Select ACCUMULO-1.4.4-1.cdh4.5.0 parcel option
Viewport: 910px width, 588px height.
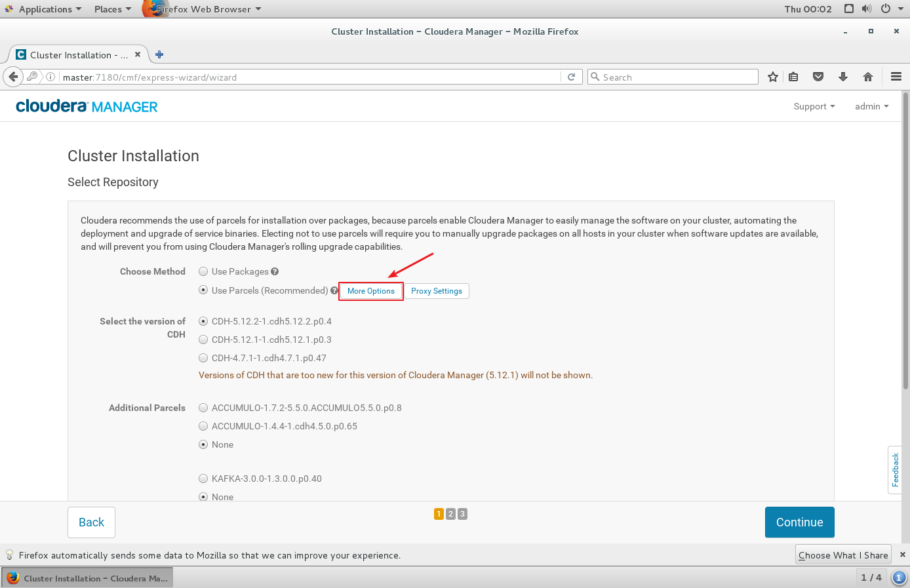click(203, 426)
